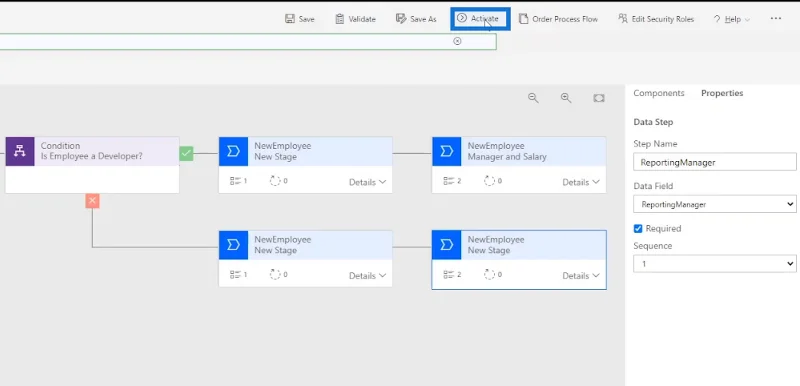Select the Manager and Salary stage icon

(x=446, y=151)
